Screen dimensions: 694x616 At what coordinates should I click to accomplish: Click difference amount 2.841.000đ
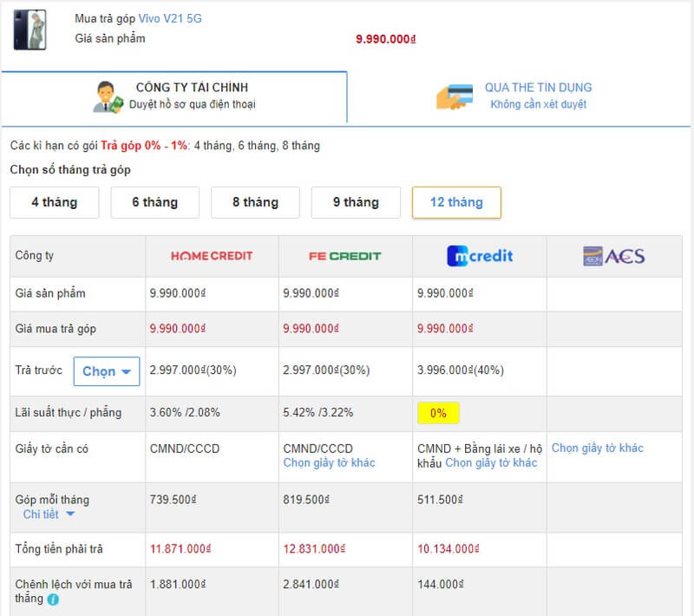[x=311, y=585]
